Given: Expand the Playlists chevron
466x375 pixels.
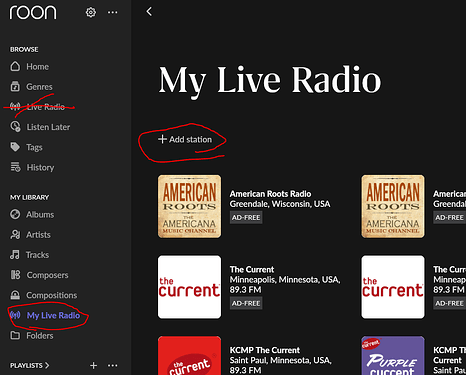Looking at the screenshot, I should click(47, 365).
